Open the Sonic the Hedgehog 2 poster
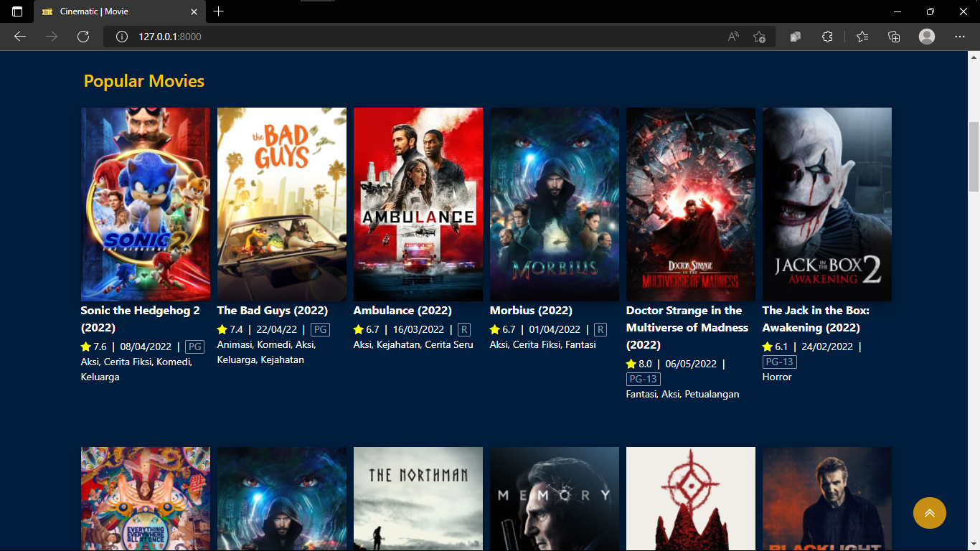Viewport: 980px width, 551px height. pos(146,204)
